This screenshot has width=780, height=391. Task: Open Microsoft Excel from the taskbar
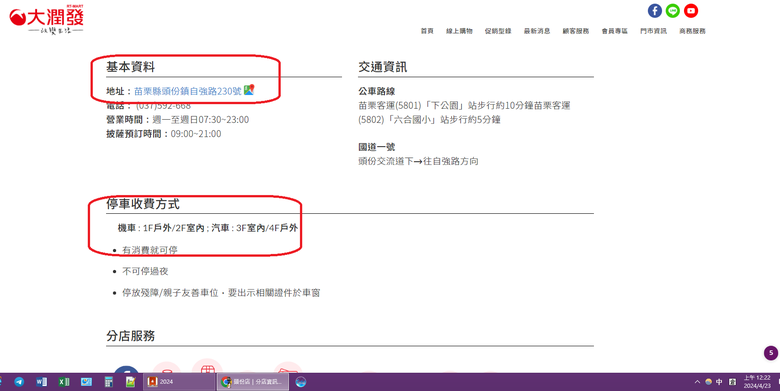(64, 382)
